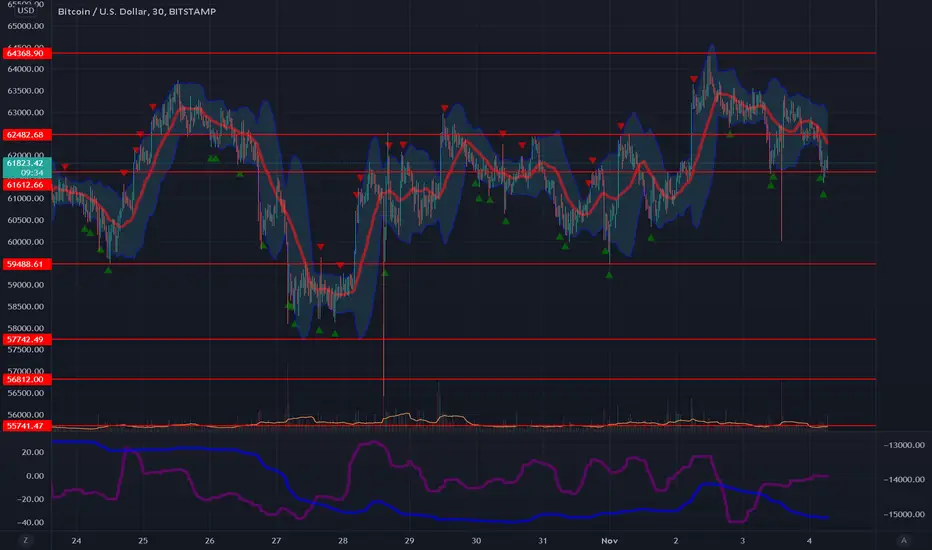Click date label 28 on time axis
Image resolution: width=932 pixels, height=550 pixels.
pos(343,541)
